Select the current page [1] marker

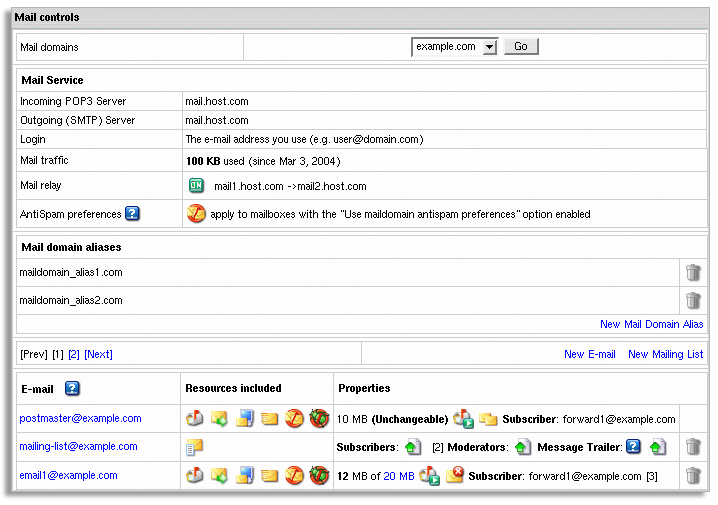point(58,354)
